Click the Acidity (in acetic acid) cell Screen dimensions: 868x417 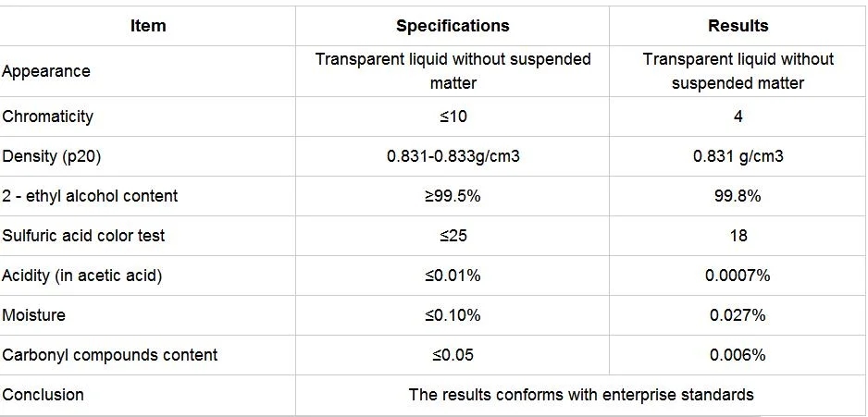click(82, 276)
